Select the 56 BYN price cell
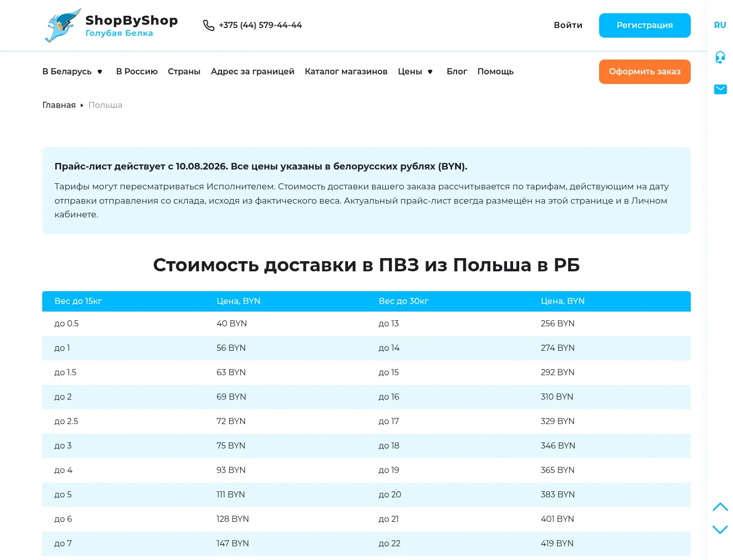 231,348
